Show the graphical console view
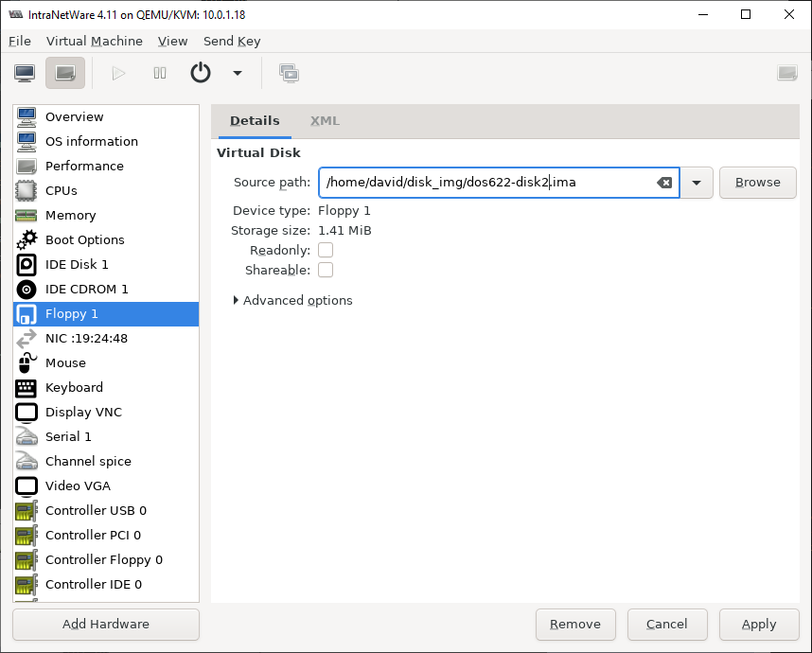The image size is (812, 653). [25, 73]
